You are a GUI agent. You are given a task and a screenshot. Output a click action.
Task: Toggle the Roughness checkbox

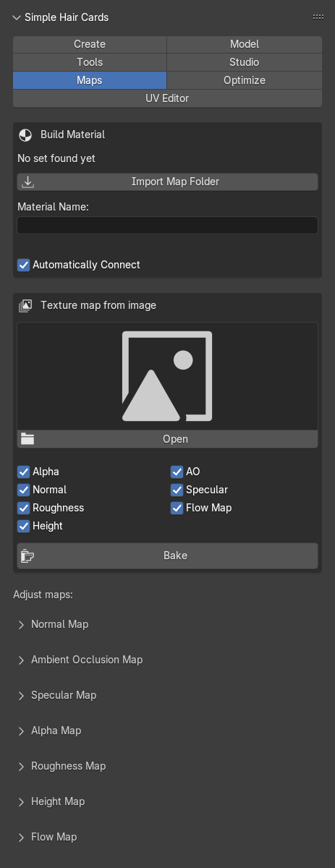24,508
